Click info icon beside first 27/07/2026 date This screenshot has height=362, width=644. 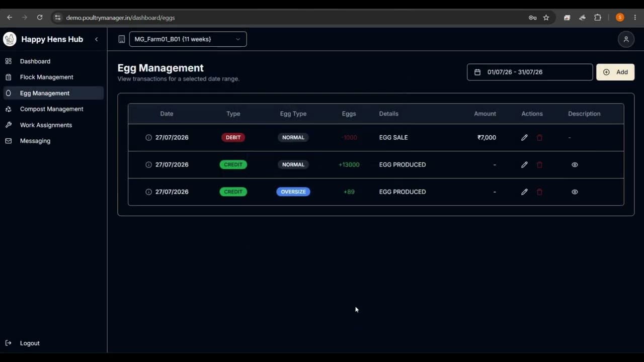[148, 137]
